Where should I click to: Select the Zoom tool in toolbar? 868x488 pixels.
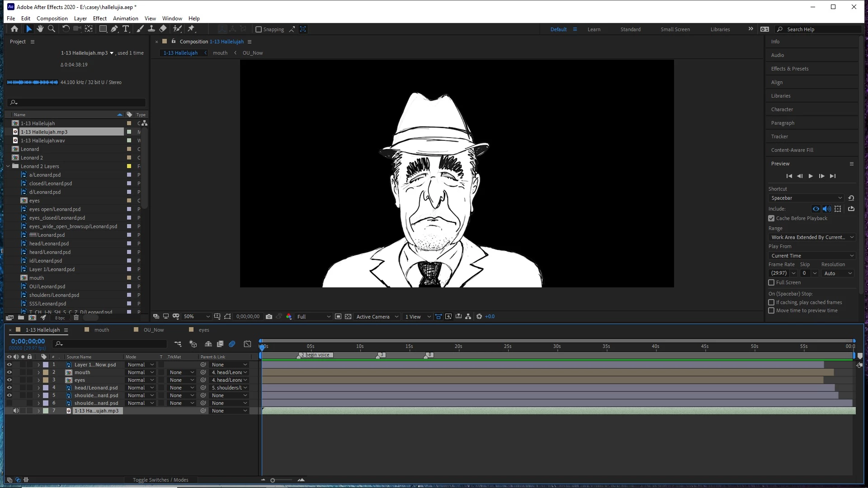tap(52, 29)
